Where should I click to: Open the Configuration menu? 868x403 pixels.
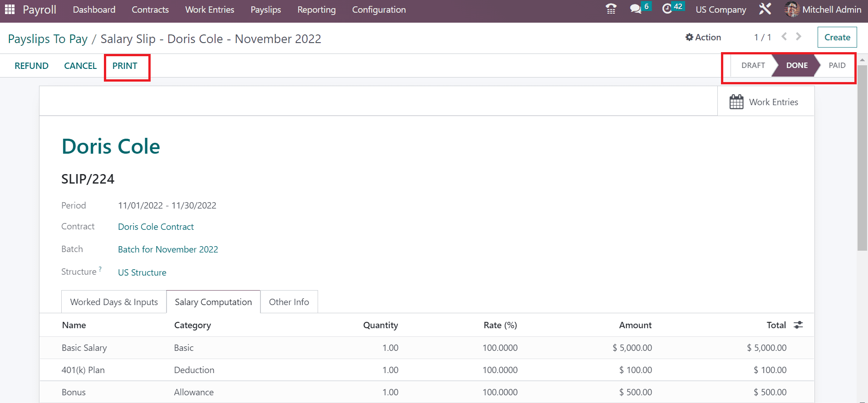[x=379, y=10]
